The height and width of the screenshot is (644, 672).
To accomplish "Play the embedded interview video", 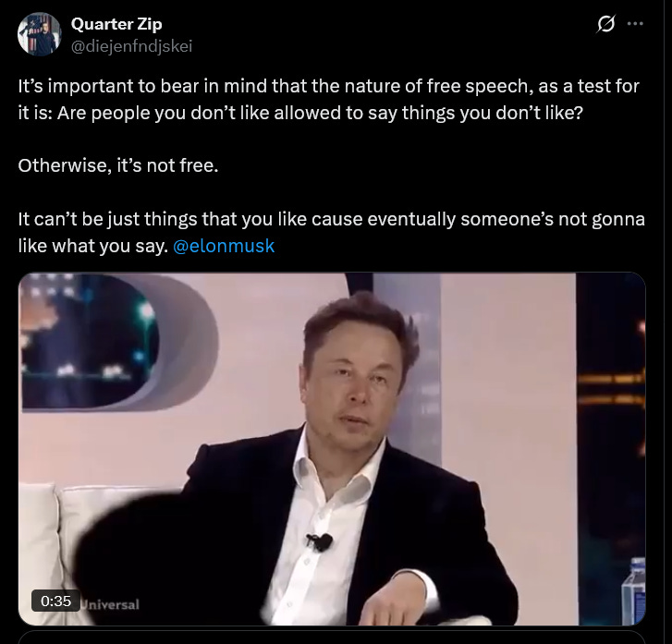I will [x=332, y=449].
